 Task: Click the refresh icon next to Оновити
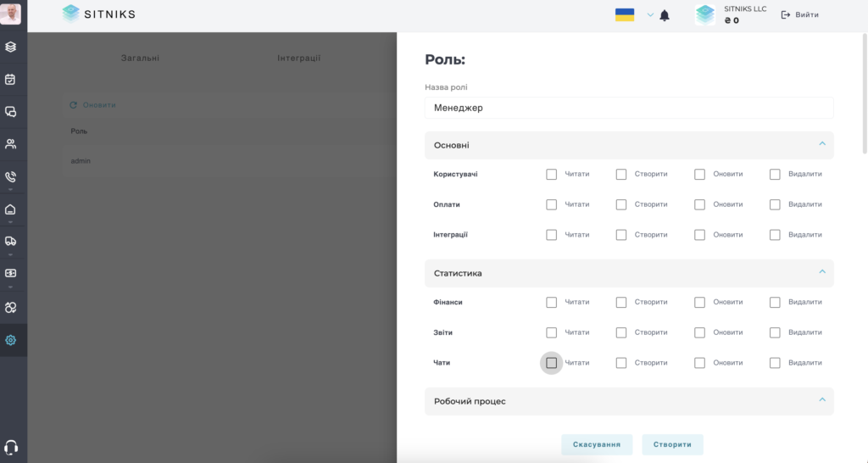click(73, 104)
